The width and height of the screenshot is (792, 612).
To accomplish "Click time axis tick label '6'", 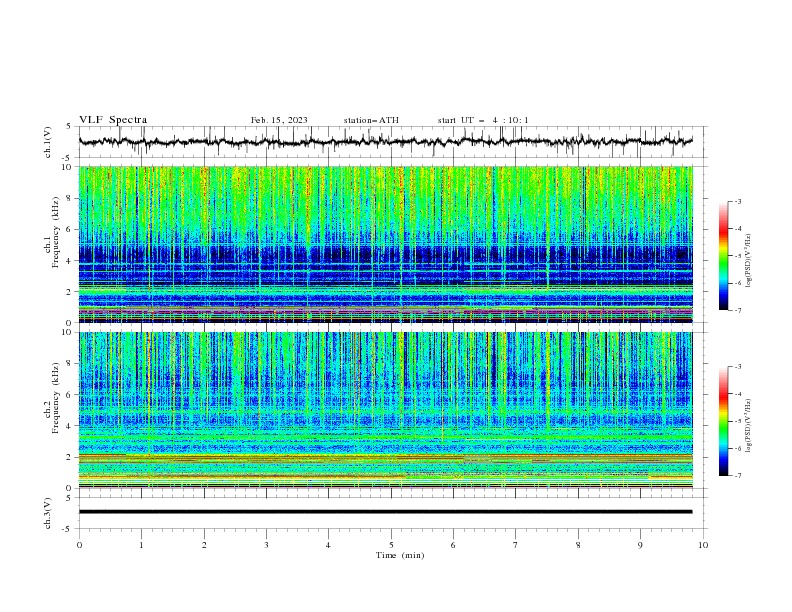I will click(x=453, y=545).
